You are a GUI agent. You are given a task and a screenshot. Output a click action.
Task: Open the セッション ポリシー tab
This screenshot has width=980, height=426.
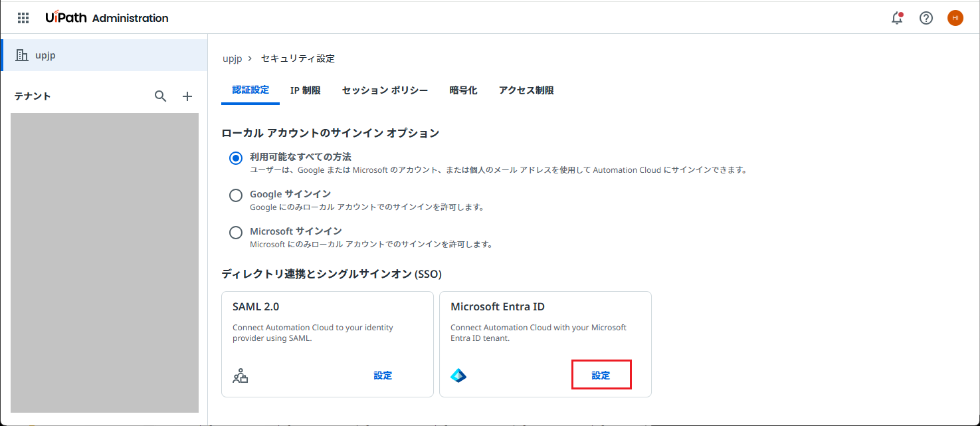click(385, 90)
